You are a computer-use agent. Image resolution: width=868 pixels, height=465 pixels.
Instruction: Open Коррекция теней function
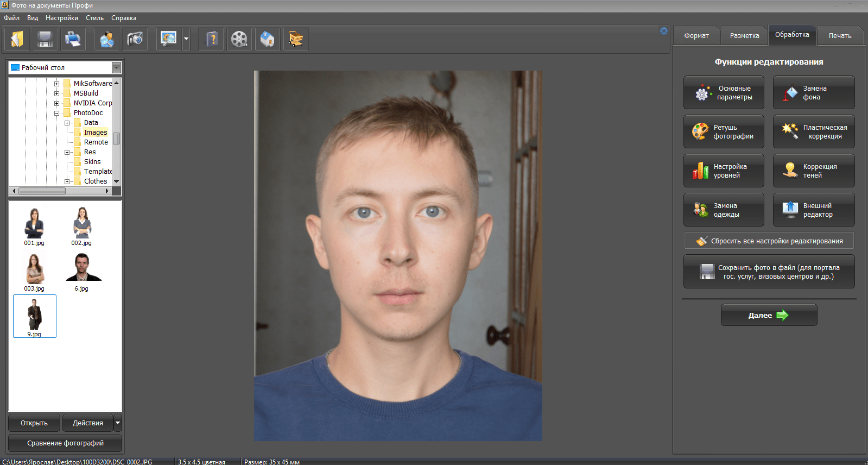(x=814, y=171)
